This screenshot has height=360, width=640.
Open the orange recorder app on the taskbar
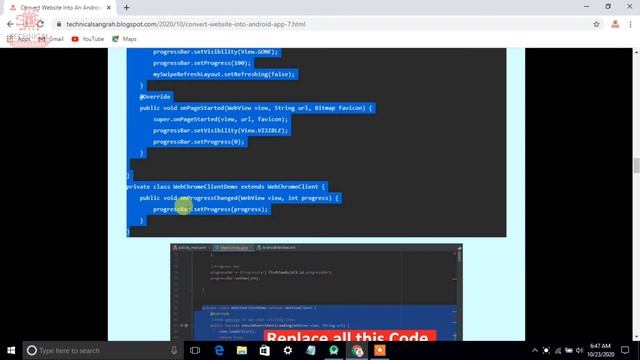pyautogui.click(x=380, y=350)
